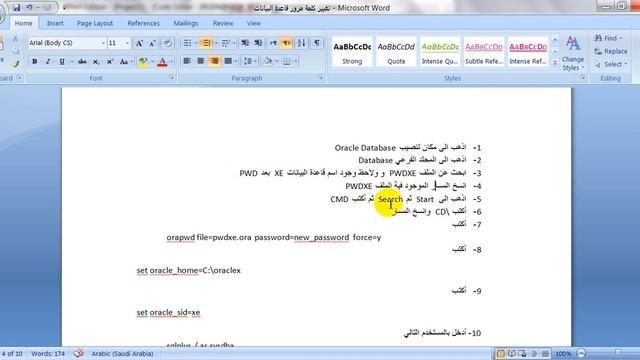Viewport: 640px width, 360px height.
Task: Apply red font color
Action: point(162,62)
